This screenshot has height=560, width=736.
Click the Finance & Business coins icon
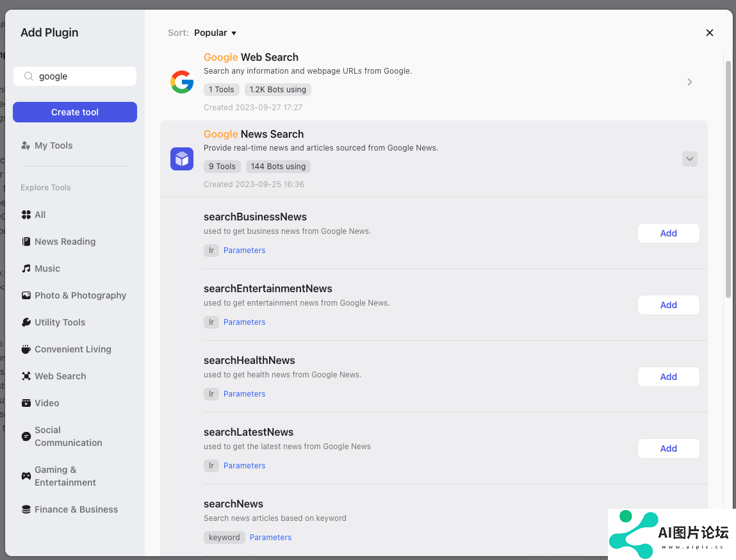tap(26, 509)
